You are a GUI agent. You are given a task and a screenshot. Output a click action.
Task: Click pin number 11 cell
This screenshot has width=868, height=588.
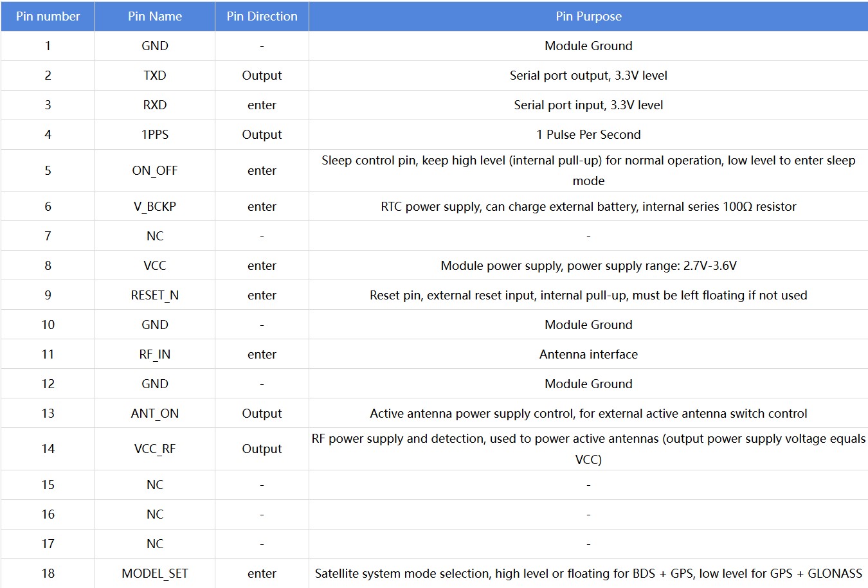(48, 354)
